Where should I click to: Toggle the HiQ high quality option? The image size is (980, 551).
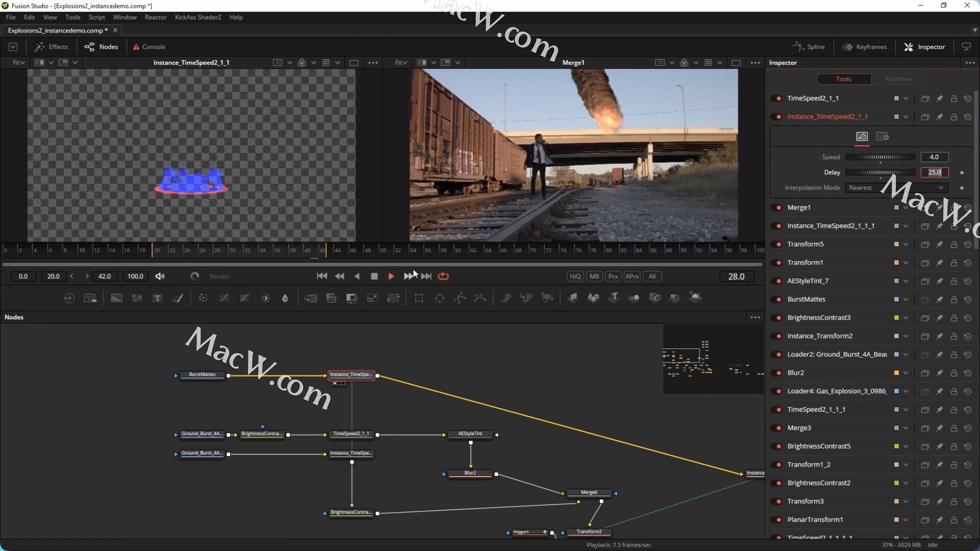coord(575,277)
